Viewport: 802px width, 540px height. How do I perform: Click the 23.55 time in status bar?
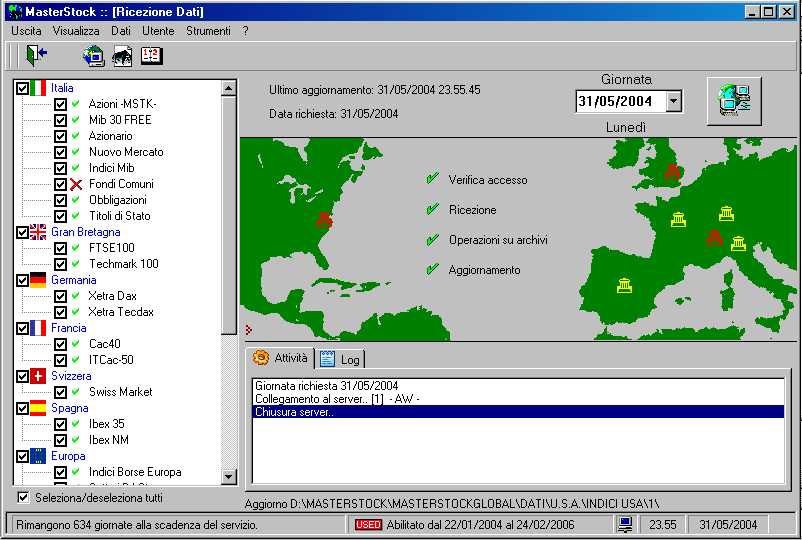tap(662, 525)
